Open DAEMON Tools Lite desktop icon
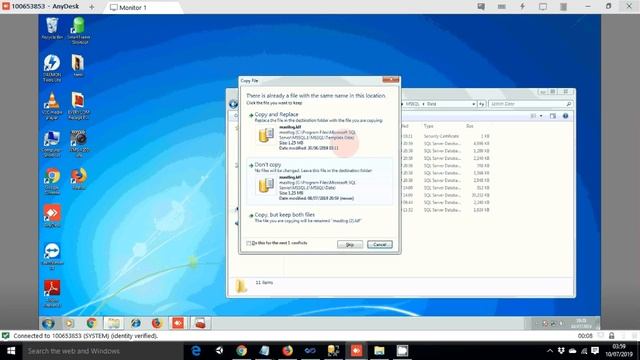Image resolution: width=640 pixels, height=360 pixels. tap(52, 68)
